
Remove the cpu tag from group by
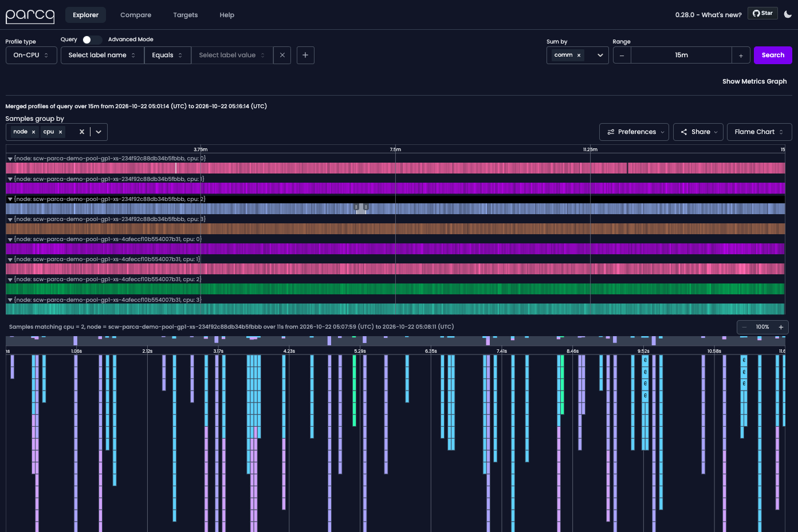click(x=60, y=132)
